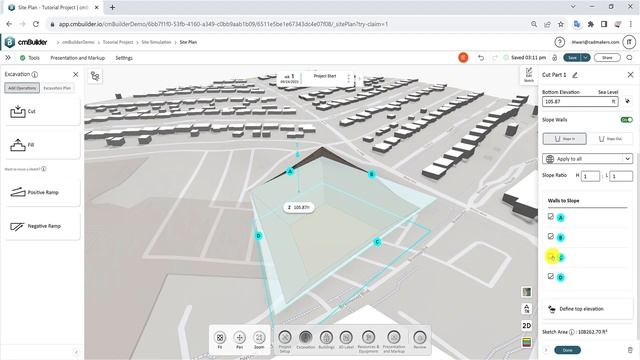The height and width of the screenshot is (360, 640).
Task: Delete cut part with trash icon
Action: 630,350
